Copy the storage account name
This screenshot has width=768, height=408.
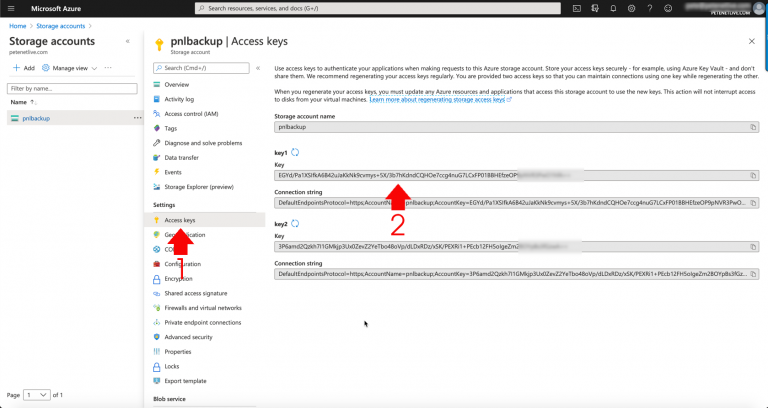pos(753,127)
